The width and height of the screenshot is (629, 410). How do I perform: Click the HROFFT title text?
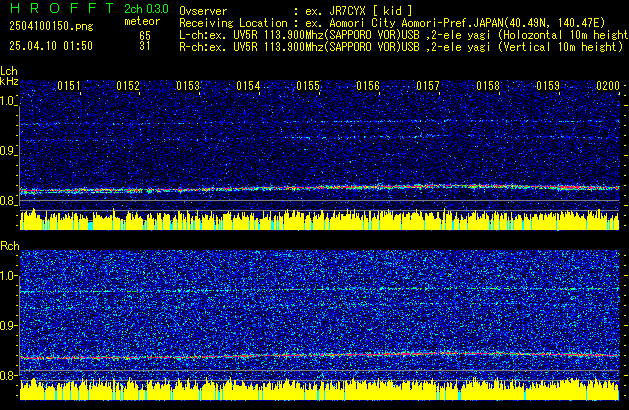click(62, 8)
